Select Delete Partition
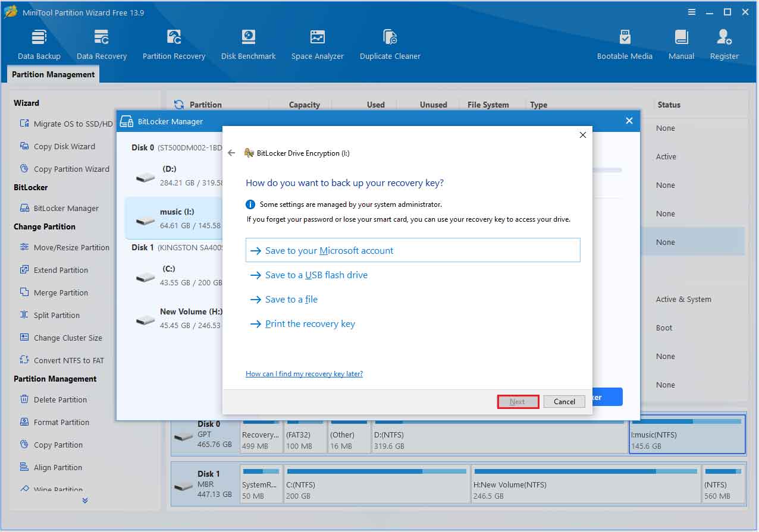 pyautogui.click(x=53, y=399)
